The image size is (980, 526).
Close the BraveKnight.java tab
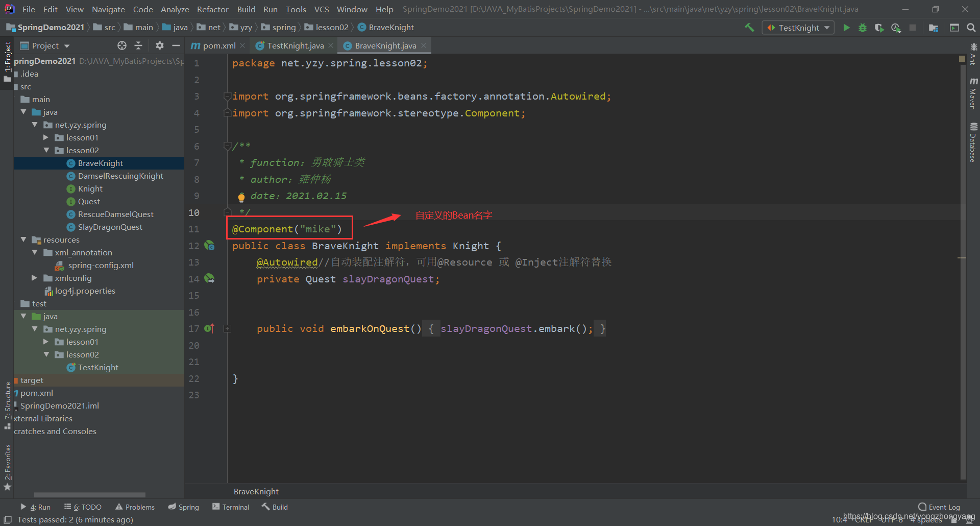pos(424,45)
